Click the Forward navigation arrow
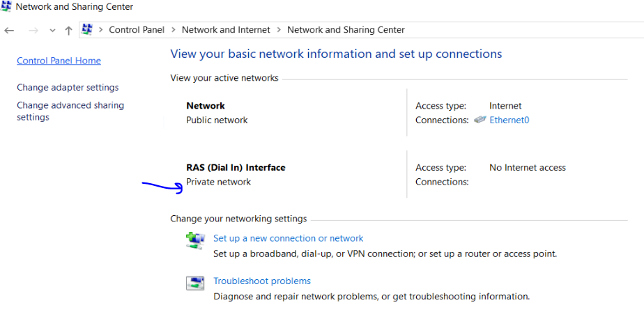Viewport: 644px width, 328px height. coord(33,31)
